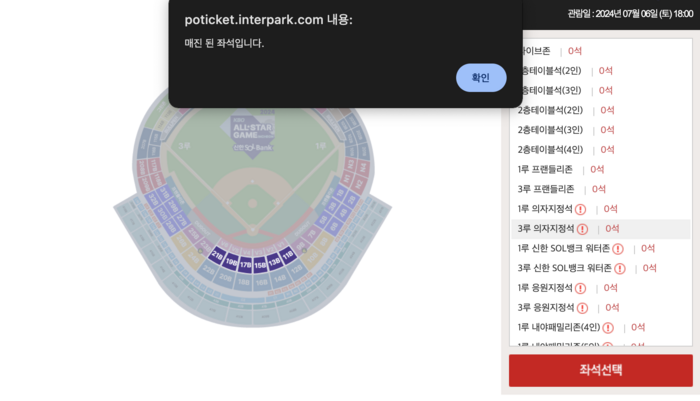Click info icon beside 1루 응원지정석

pyautogui.click(x=581, y=288)
